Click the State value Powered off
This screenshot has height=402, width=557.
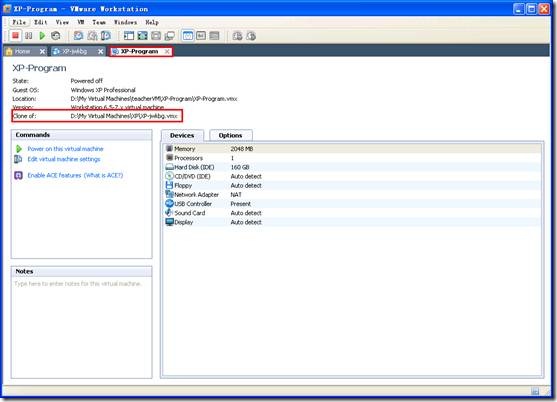(87, 81)
